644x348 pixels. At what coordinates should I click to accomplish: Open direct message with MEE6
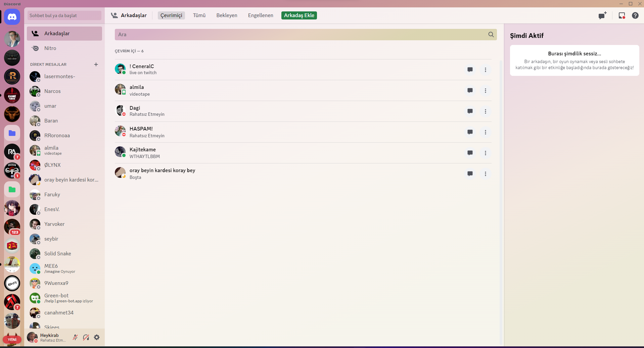point(64,268)
